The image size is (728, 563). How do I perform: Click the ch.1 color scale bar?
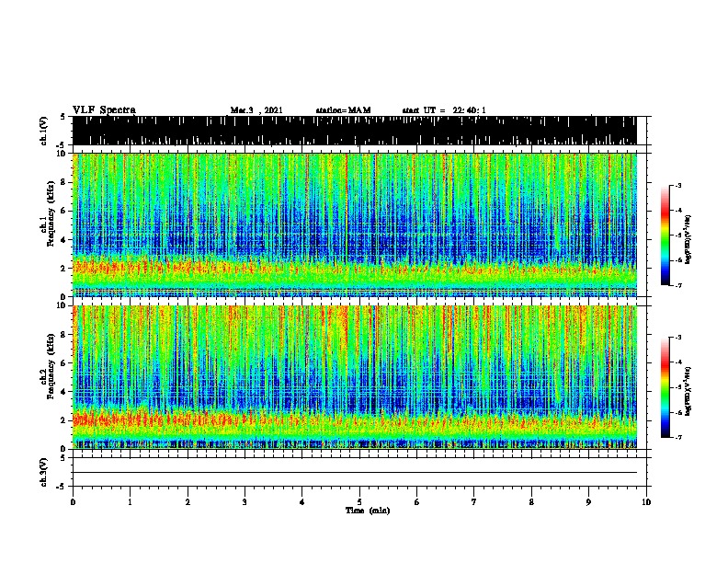click(665, 236)
